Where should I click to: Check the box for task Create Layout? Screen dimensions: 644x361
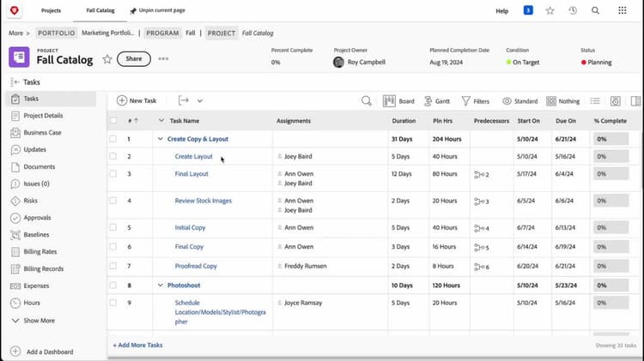pos(112,157)
